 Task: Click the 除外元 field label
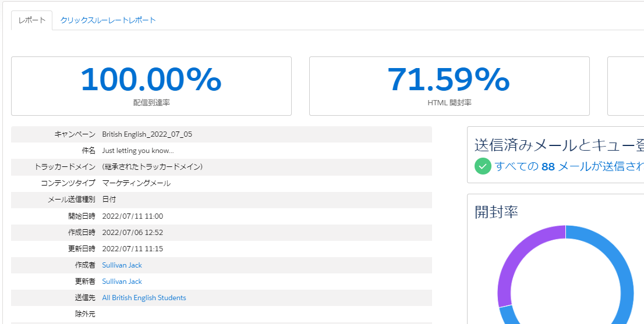(x=85, y=314)
